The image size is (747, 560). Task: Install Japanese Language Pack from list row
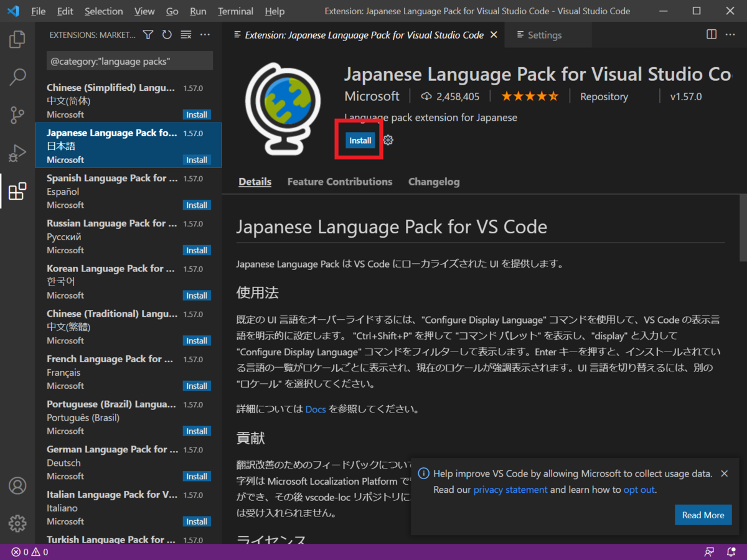[197, 160]
